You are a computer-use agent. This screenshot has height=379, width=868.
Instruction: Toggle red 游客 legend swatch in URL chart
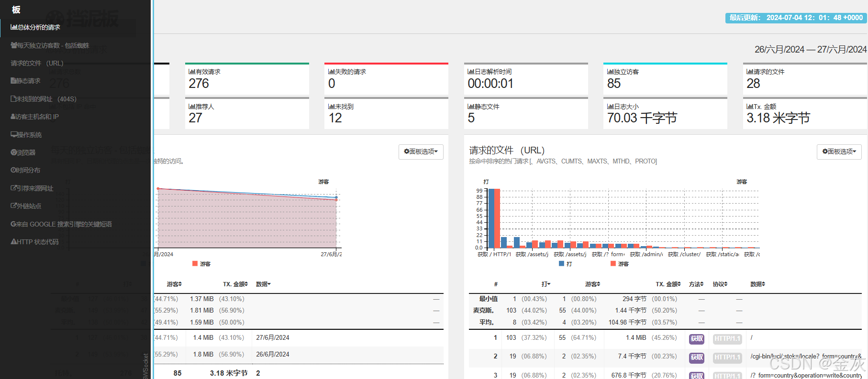613,264
